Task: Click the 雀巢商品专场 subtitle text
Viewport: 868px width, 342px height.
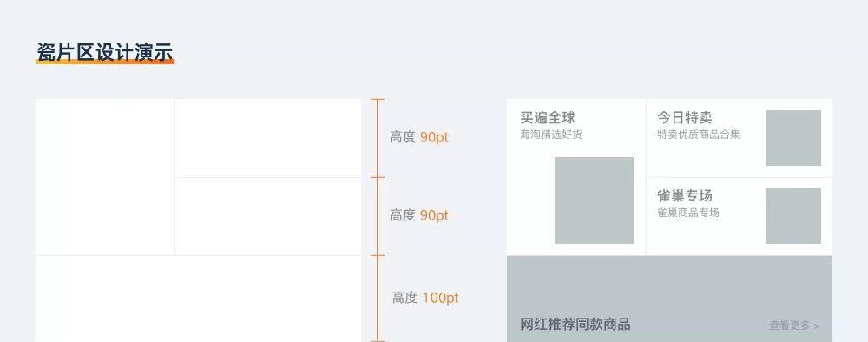Action: coord(688,213)
